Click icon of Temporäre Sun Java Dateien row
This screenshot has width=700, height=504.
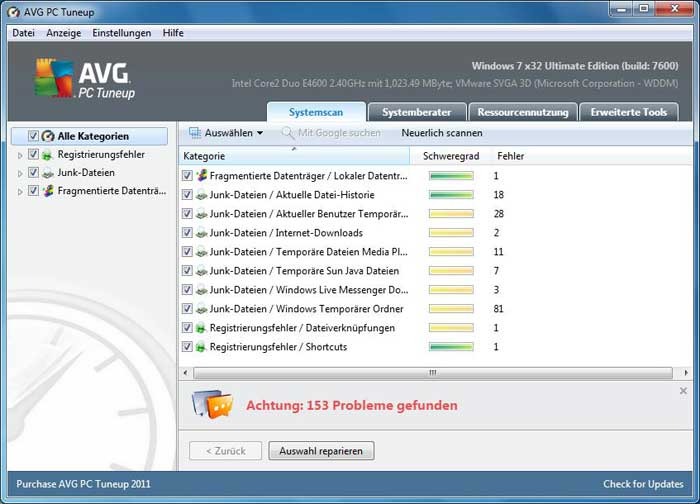pos(202,271)
